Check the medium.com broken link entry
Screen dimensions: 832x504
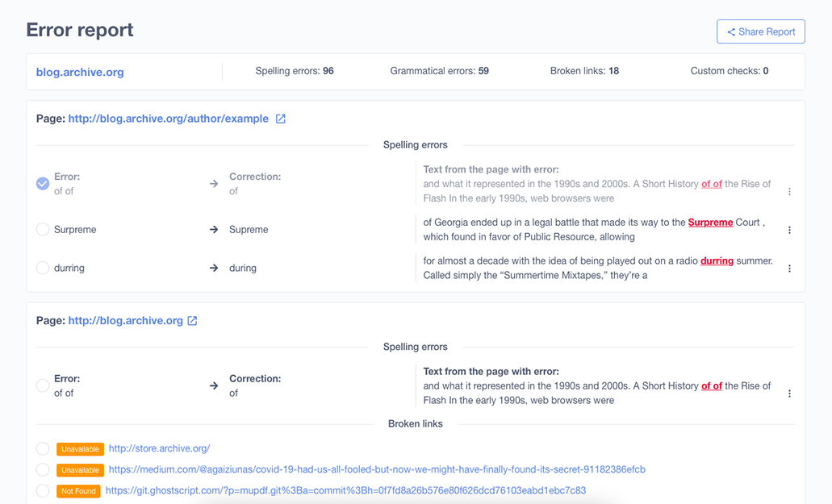[42, 470]
